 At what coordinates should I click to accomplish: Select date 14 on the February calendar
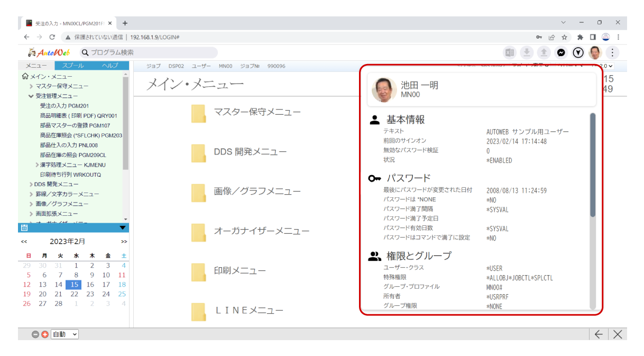60,284
